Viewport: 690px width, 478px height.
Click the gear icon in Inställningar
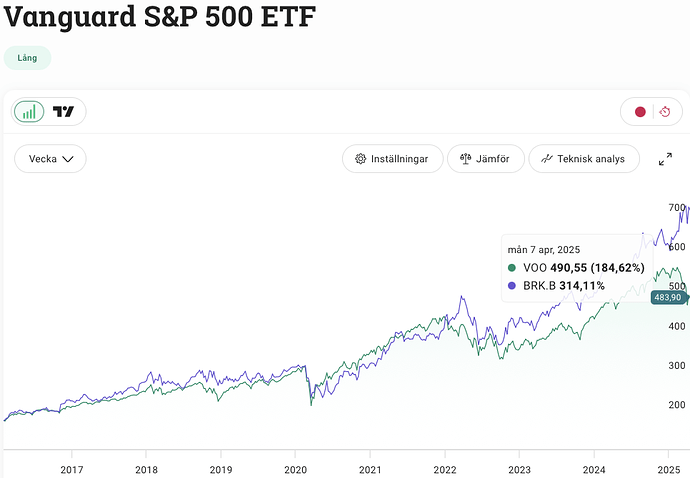(x=361, y=159)
